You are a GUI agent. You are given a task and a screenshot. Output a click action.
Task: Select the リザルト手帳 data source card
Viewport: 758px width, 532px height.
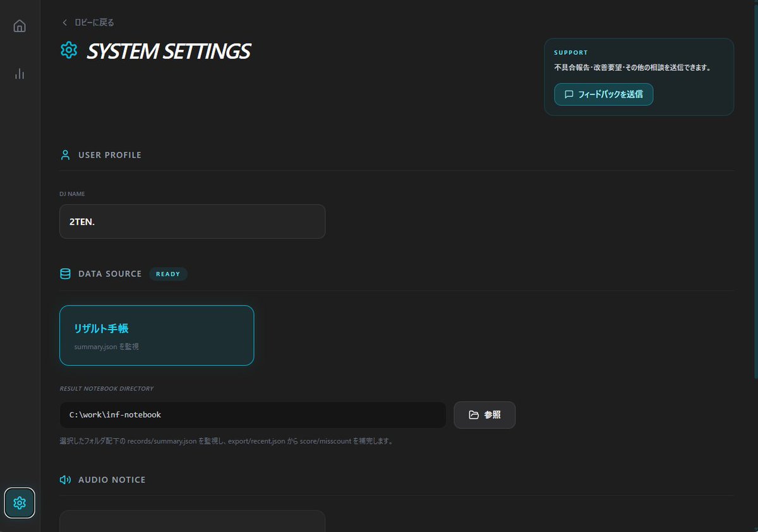157,336
